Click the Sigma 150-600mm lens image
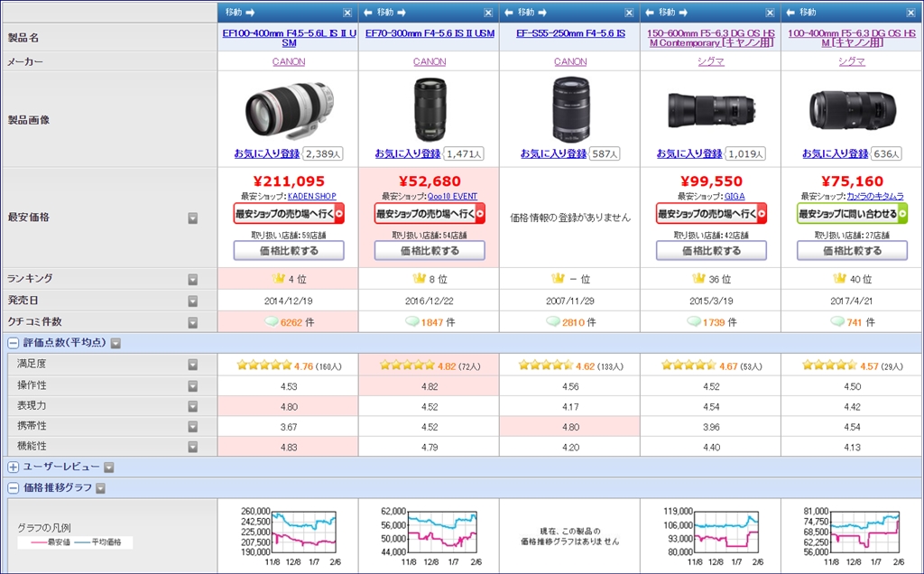 pyautogui.click(x=711, y=111)
